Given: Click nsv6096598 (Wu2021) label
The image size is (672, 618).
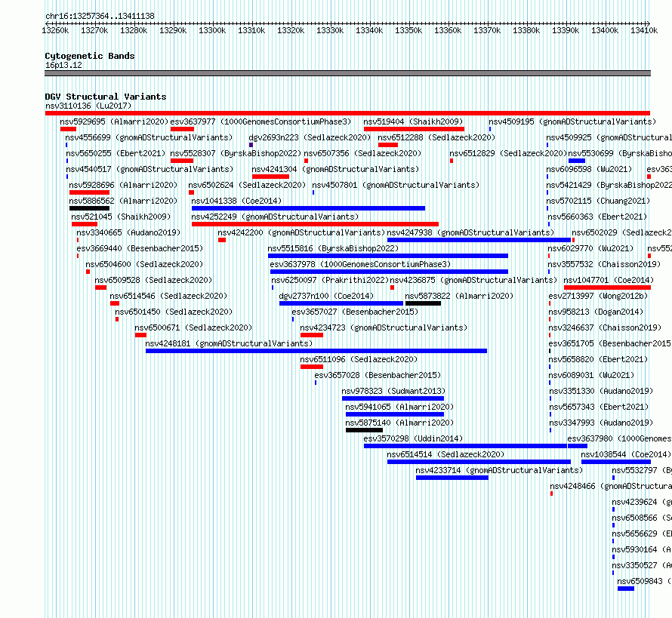Looking at the screenshot, I should click(x=589, y=169).
